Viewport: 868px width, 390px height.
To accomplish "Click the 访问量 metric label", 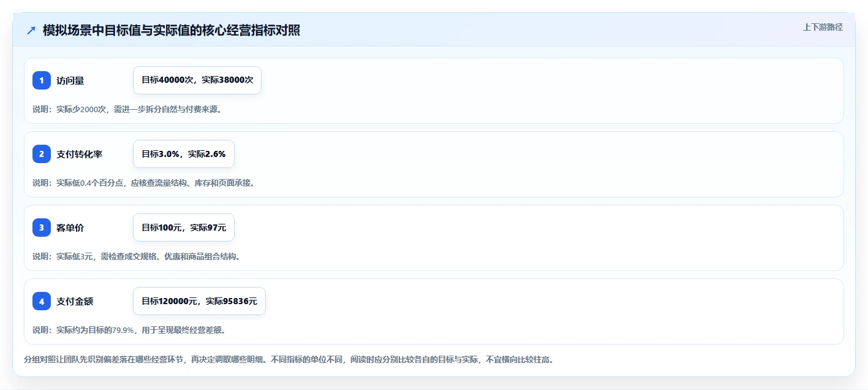I will click(70, 80).
